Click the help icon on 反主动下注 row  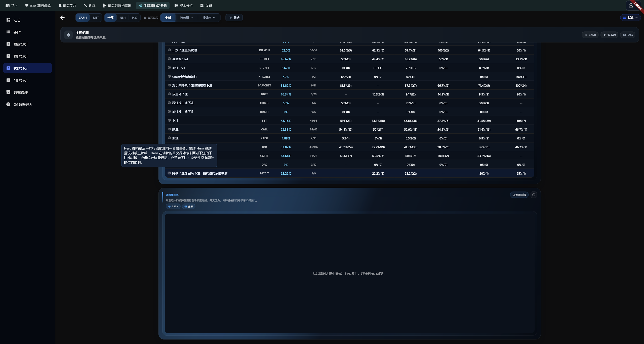point(169,94)
